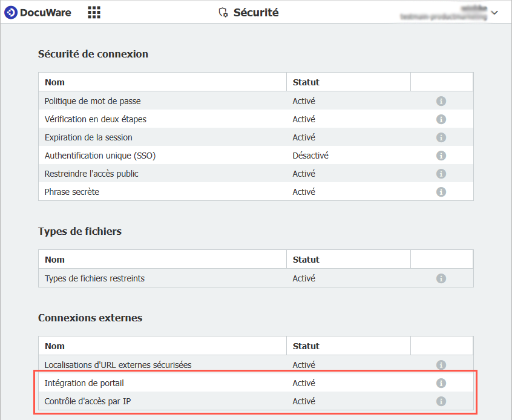
Task: Click info icon for Phrase secrète
Action: click(x=441, y=192)
